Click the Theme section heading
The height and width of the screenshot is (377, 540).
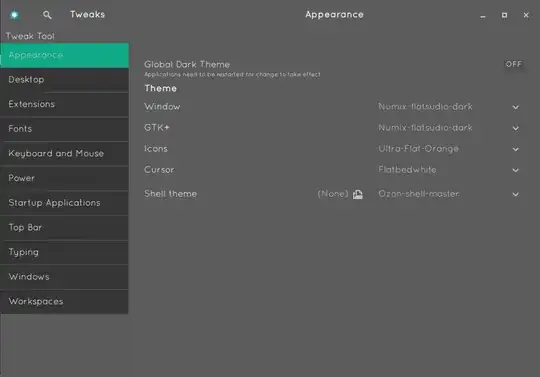(160, 88)
